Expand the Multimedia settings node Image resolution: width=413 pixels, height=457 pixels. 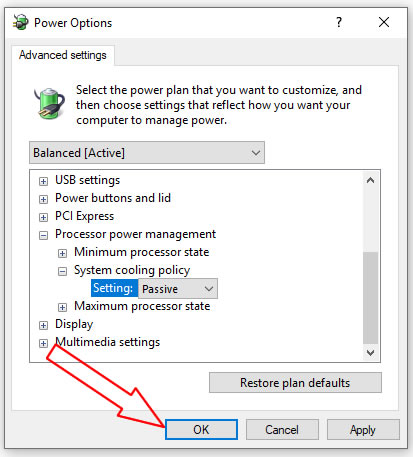pos(43,343)
